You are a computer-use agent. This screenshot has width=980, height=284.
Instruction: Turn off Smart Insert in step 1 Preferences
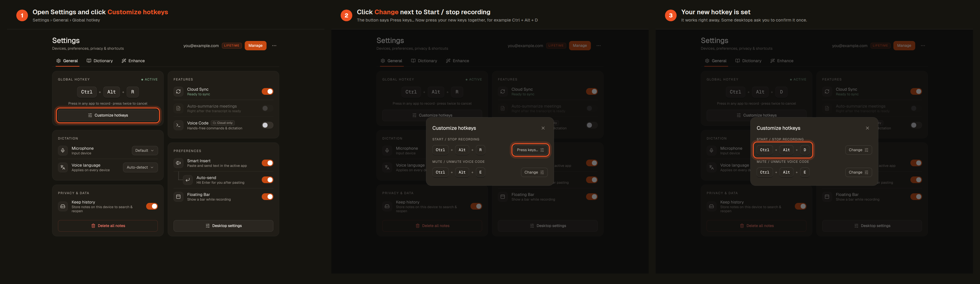pyautogui.click(x=268, y=163)
